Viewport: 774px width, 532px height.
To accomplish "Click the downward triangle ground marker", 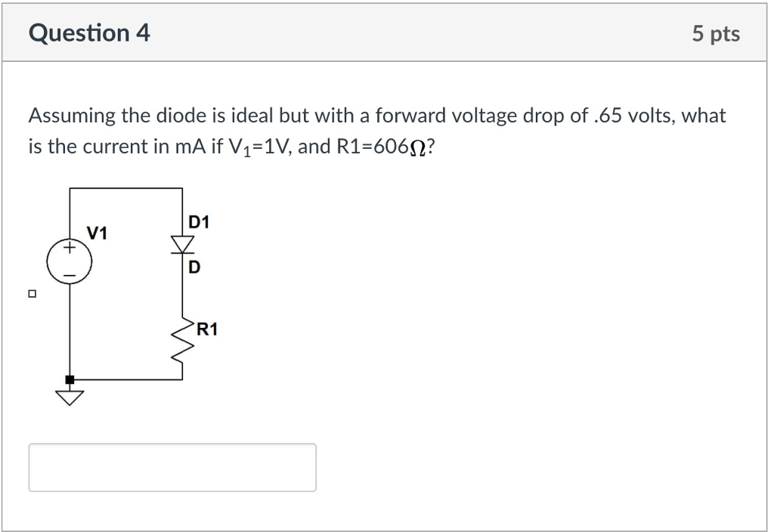I will click(70, 396).
